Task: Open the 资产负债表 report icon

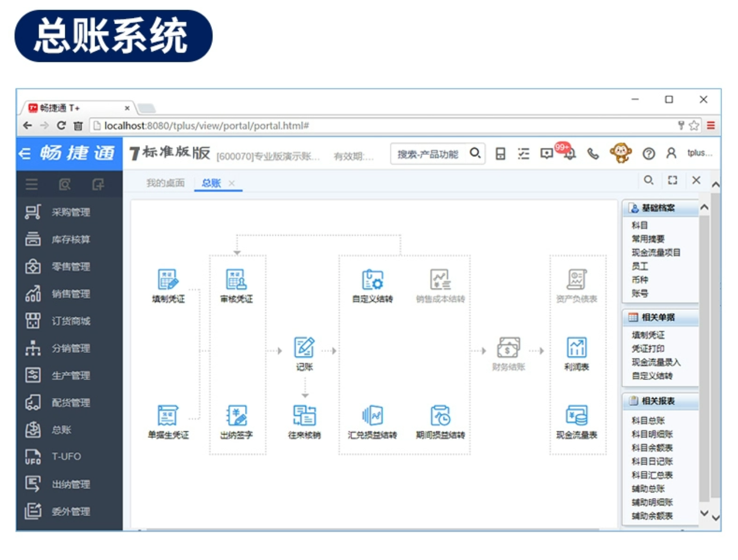Action: [577, 279]
